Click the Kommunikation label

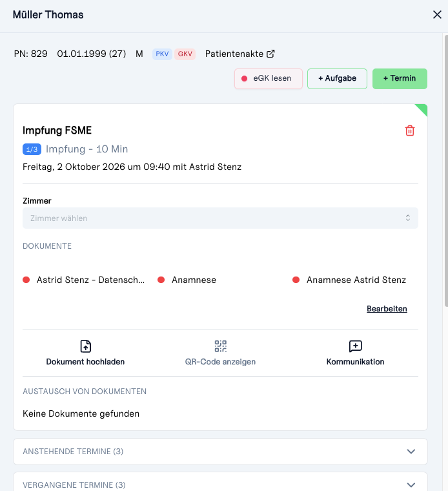pos(356,362)
